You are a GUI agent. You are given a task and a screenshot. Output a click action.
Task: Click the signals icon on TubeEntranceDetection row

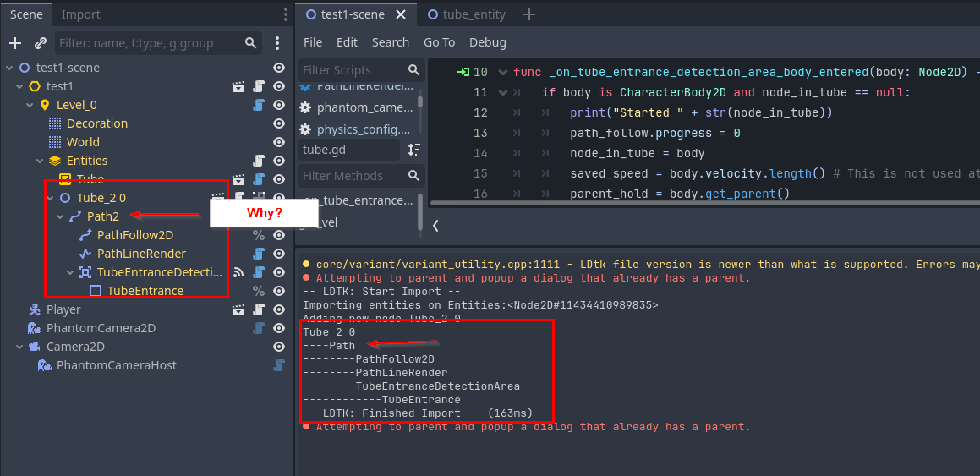pyautogui.click(x=238, y=272)
